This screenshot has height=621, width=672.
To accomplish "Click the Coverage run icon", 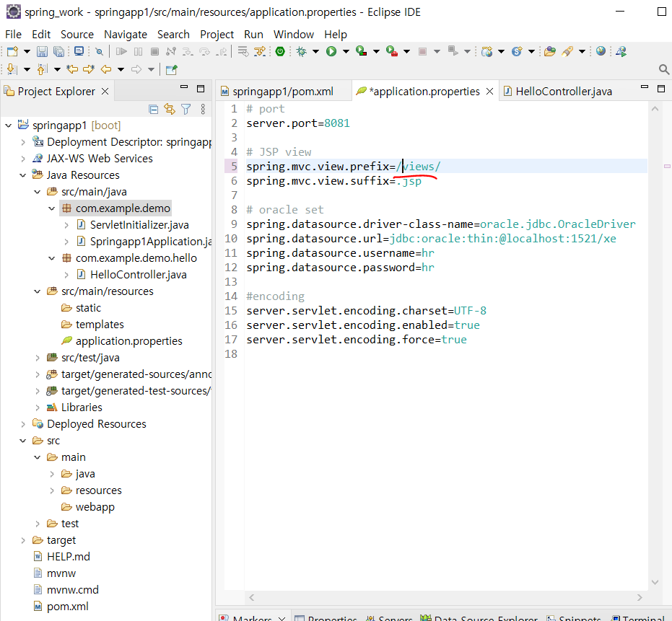I will coord(362,51).
